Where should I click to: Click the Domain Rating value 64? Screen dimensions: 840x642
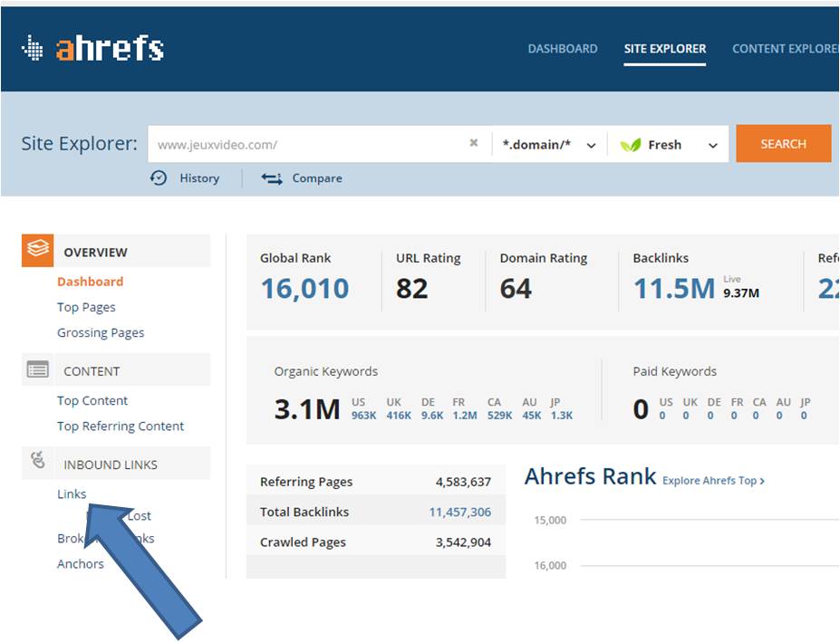click(516, 289)
